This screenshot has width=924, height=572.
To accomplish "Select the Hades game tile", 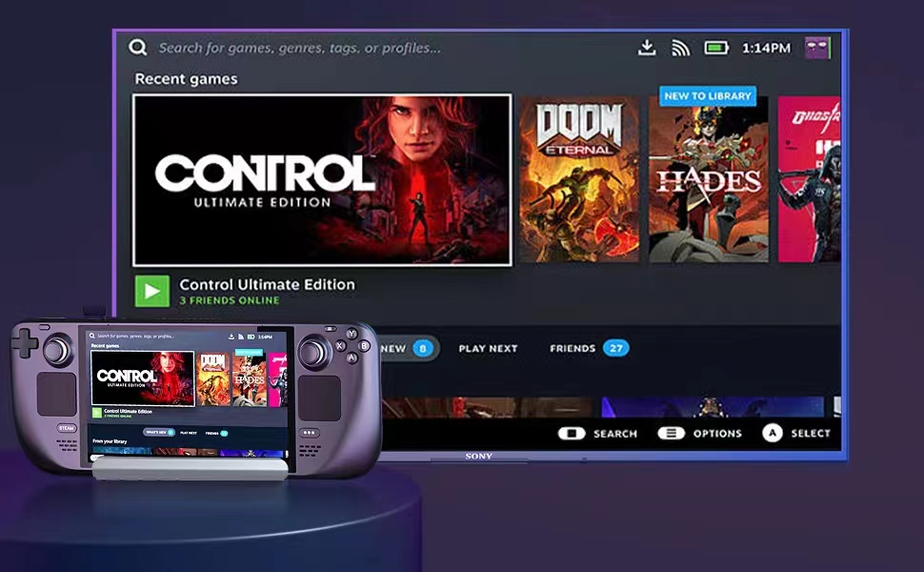I will point(708,181).
